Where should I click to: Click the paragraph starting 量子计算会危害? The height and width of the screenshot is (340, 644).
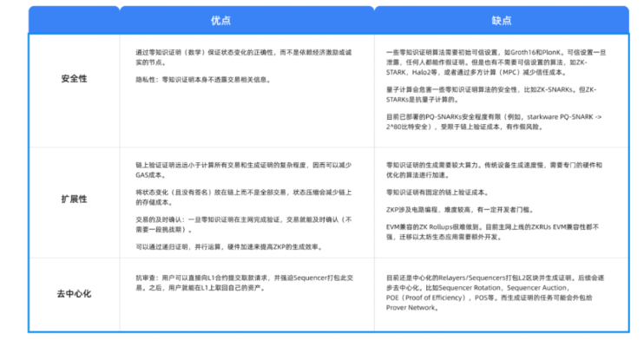(x=491, y=95)
